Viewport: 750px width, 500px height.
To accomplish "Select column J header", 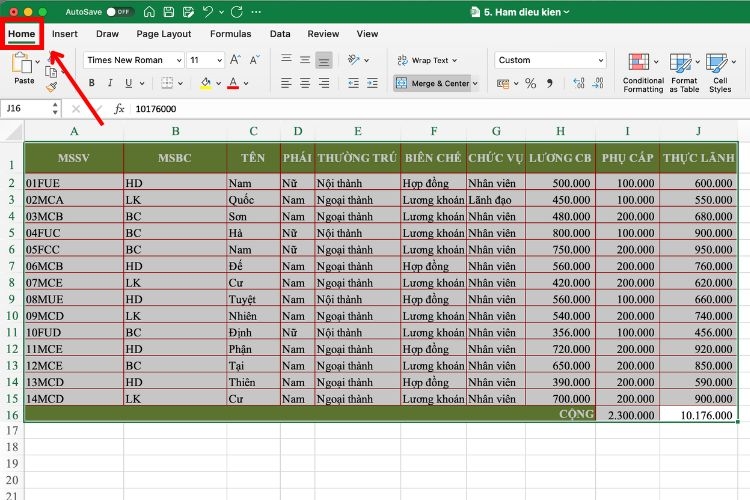I will pos(698,131).
